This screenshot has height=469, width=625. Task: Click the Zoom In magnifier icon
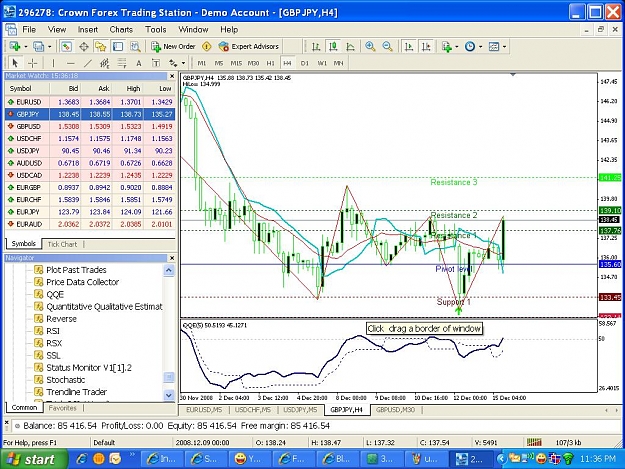(x=370, y=47)
